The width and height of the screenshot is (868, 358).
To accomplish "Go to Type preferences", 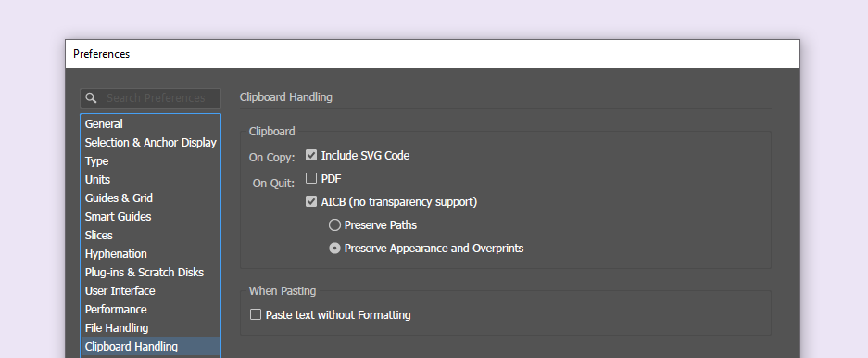I will 151,161.
